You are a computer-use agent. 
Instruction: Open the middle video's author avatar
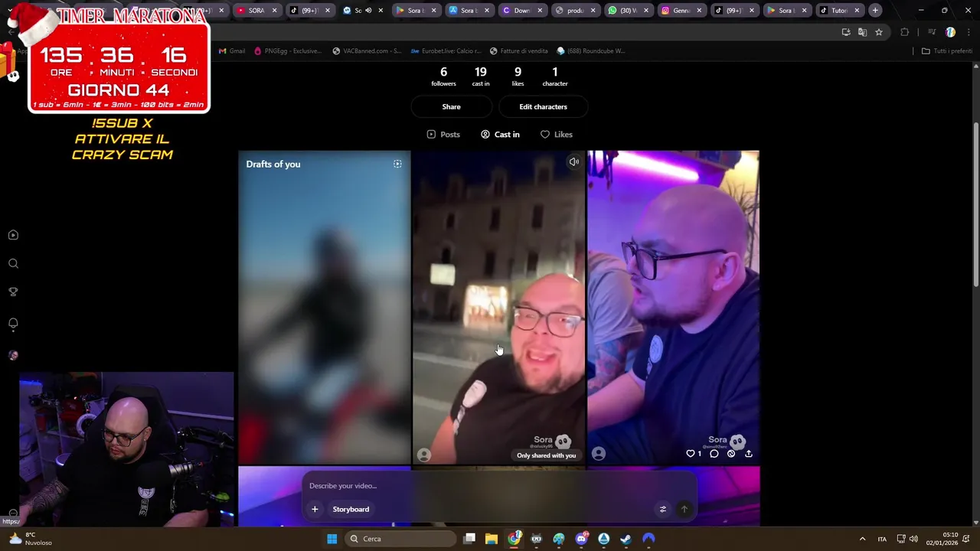click(x=424, y=455)
